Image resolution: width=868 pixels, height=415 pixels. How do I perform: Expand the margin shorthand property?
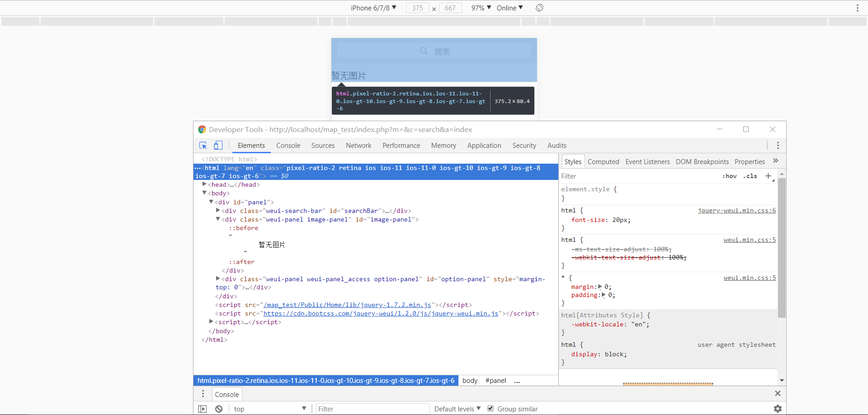(x=600, y=287)
